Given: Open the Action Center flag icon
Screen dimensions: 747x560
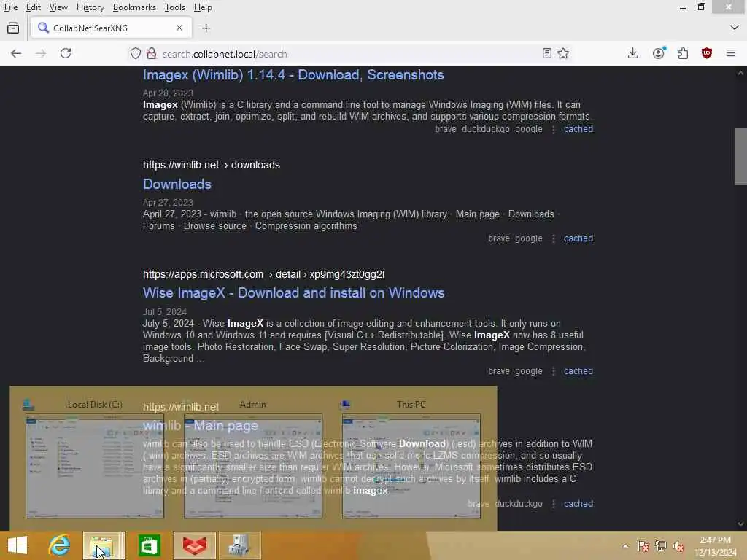Looking at the screenshot, I should (x=643, y=545).
